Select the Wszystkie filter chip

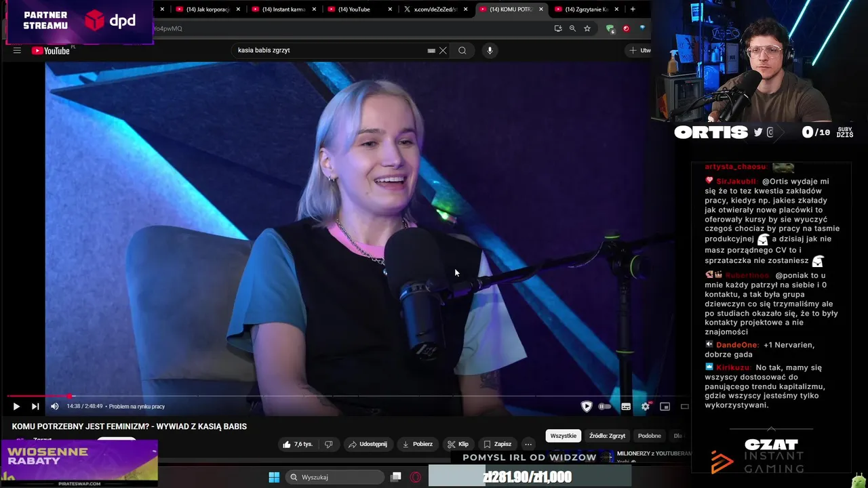(x=564, y=436)
